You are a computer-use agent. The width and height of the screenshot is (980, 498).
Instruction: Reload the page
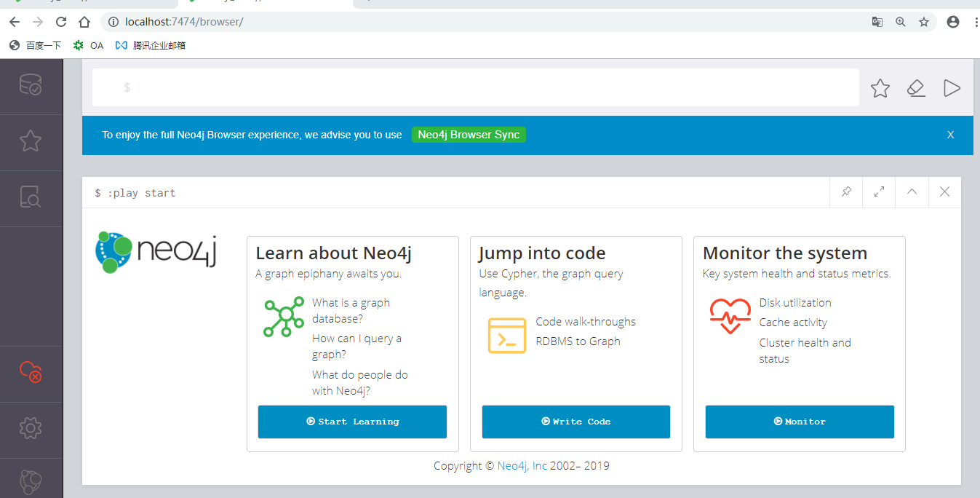tap(61, 22)
